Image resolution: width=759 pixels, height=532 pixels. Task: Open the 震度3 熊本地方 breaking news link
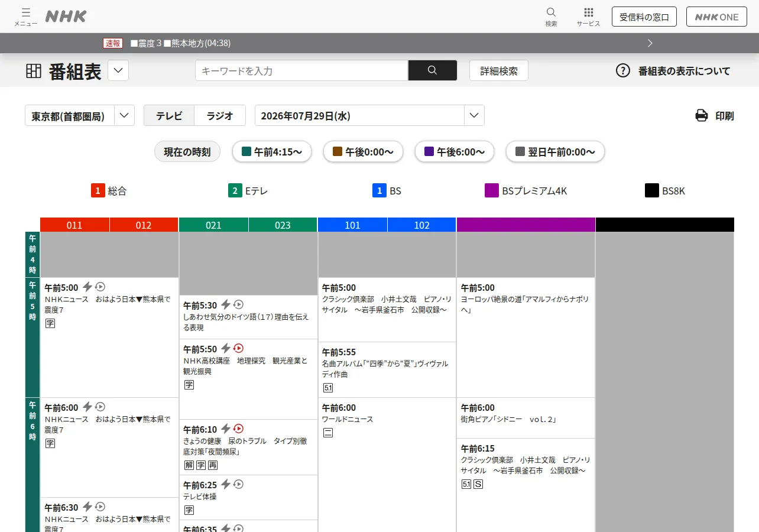tap(180, 43)
